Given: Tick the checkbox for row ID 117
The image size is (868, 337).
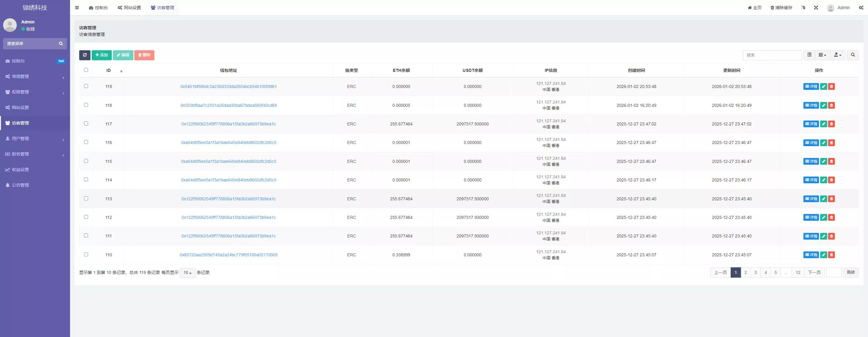Looking at the screenshot, I should pyautogui.click(x=86, y=123).
